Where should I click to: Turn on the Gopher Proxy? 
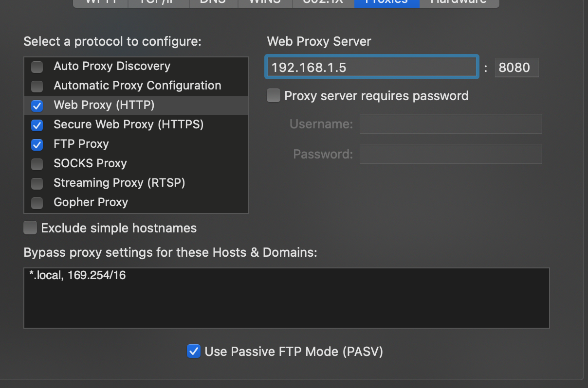click(37, 203)
